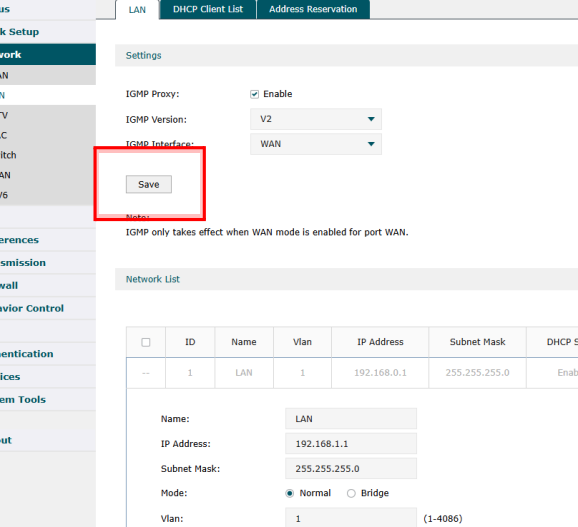Image resolution: width=578 pixels, height=527 pixels.
Task: Select the LAN tab
Action: coord(137,10)
